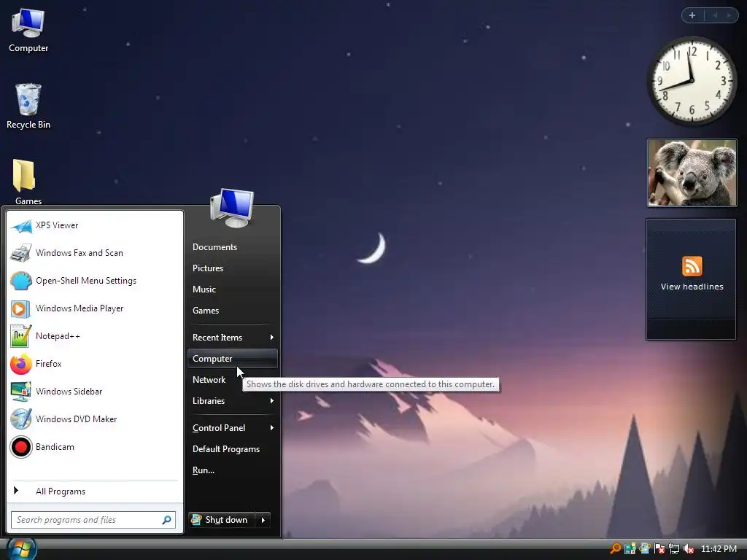Screen dimensions: 747x560
Task: Open Default Programs
Action: point(233,449)
